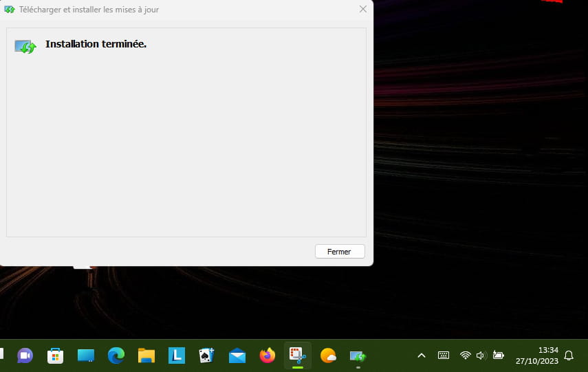Image resolution: width=588 pixels, height=372 pixels.
Task: Click the title 'Télécharger et installer les mises à jour'
Action: (x=89, y=10)
